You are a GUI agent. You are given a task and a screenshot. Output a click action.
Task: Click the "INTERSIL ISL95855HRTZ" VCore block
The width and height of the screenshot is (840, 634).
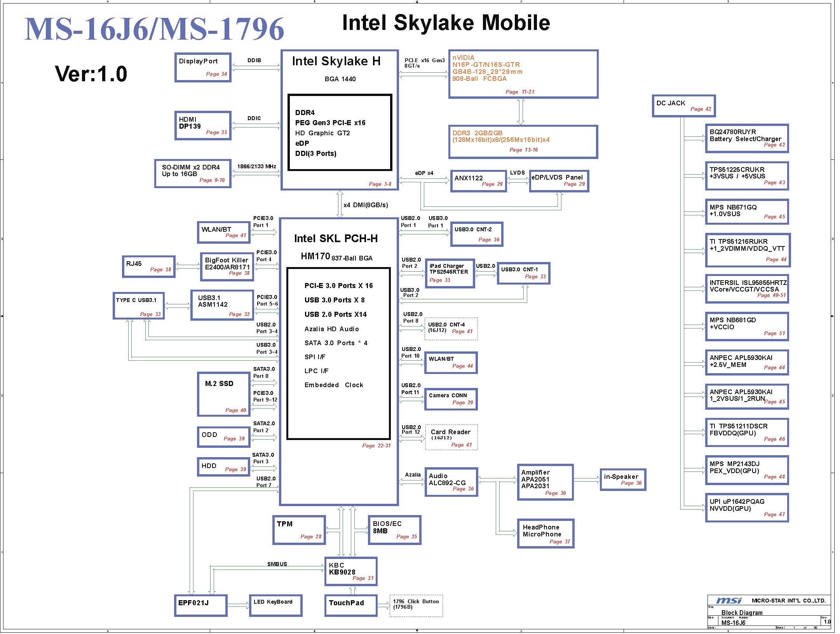[747, 289]
